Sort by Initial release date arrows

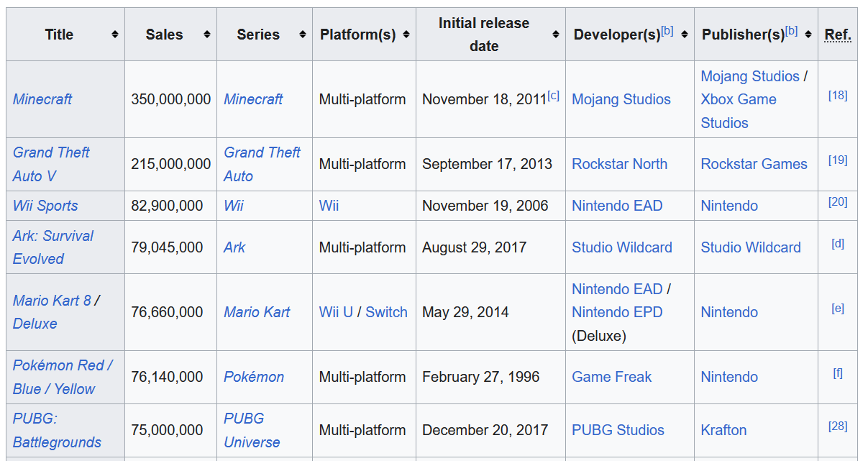(556, 35)
